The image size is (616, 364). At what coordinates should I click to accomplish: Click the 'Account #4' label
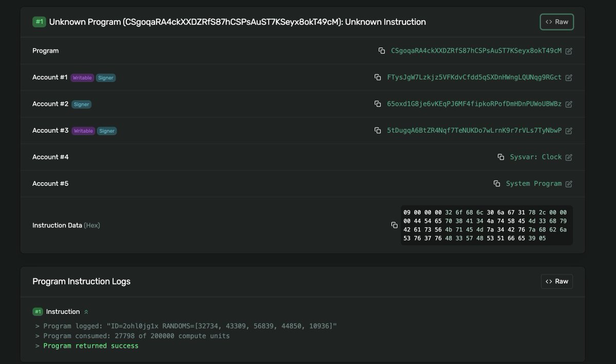tap(50, 157)
